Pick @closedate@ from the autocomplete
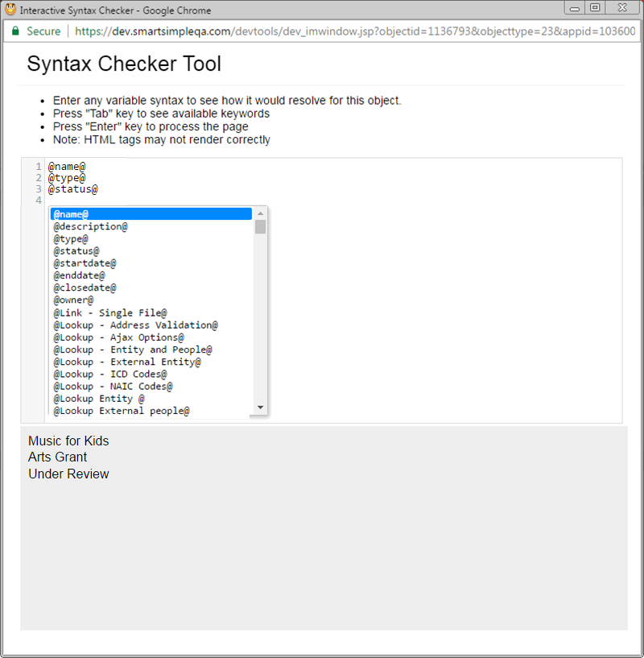 [x=85, y=288]
